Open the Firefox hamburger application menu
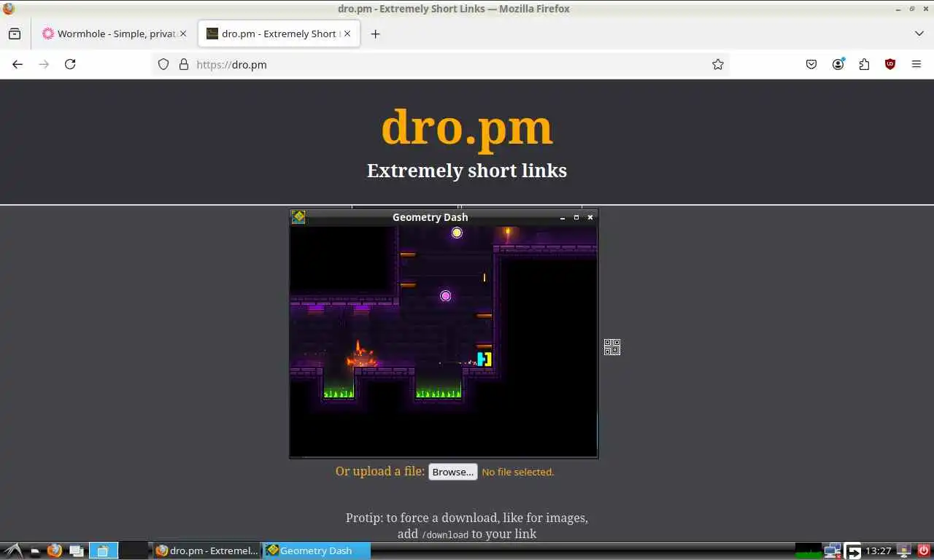934x560 pixels. pyautogui.click(x=916, y=64)
